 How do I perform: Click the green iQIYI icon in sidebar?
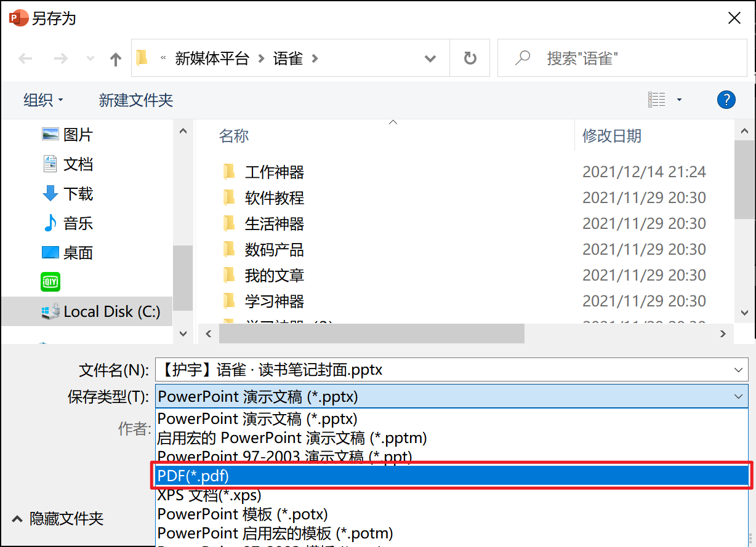[50, 282]
